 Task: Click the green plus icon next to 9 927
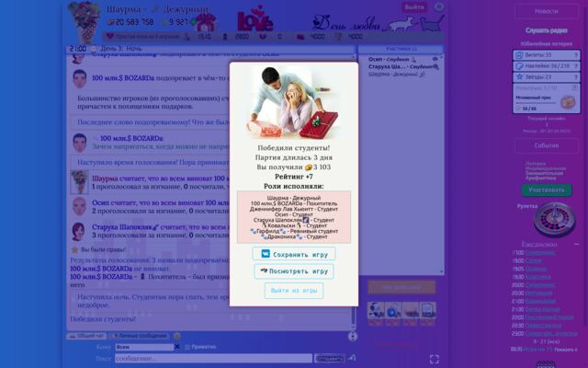click(193, 22)
